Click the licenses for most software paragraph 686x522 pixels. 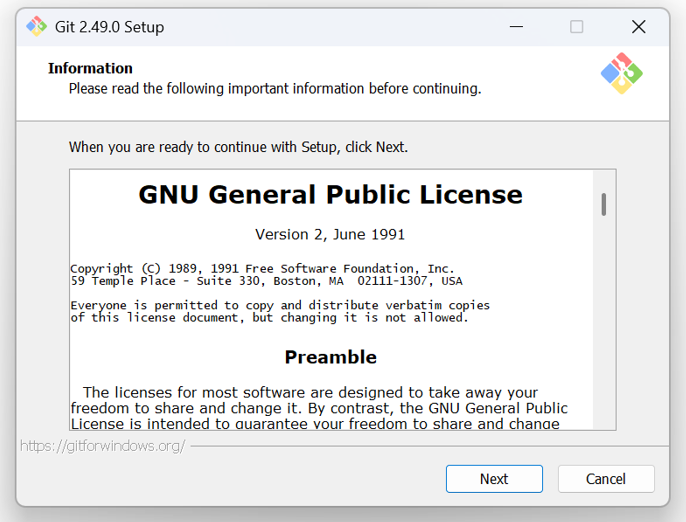[x=319, y=408]
